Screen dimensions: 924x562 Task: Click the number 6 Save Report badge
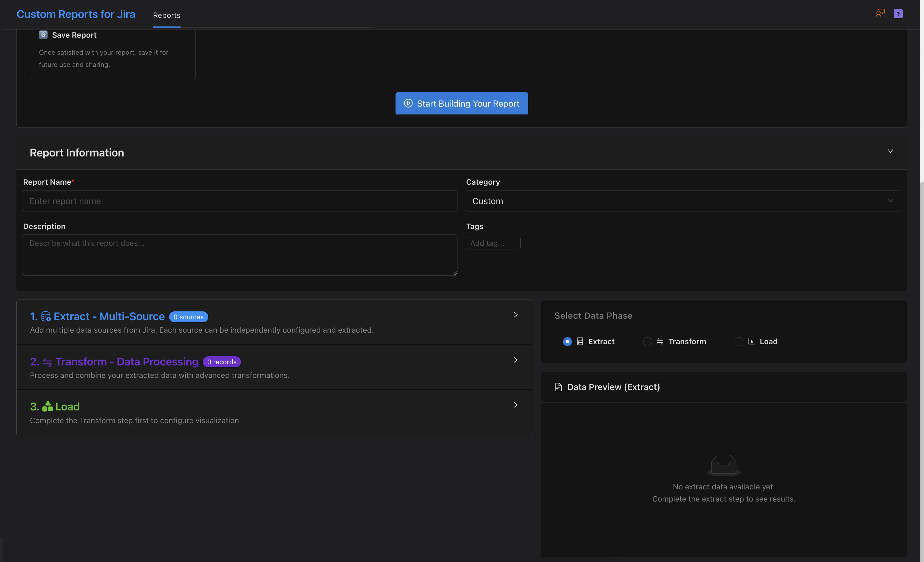pos(43,35)
